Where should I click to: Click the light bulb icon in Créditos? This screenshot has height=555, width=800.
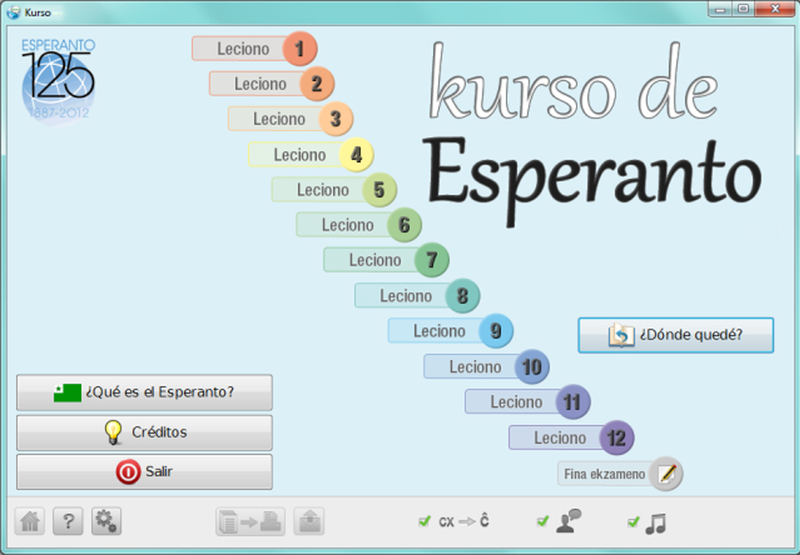tap(113, 432)
